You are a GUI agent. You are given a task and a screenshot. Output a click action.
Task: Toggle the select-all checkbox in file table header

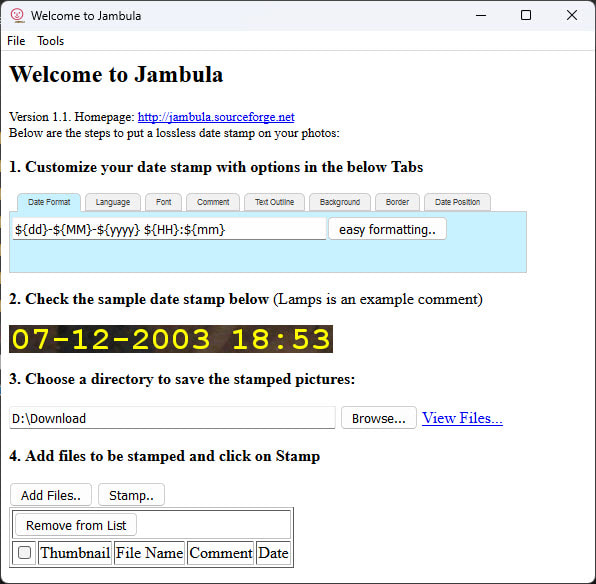(x=24, y=552)
